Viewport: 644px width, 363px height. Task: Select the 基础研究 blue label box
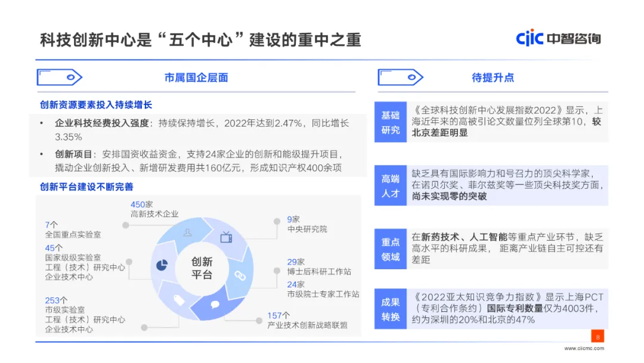pos(391,122)
